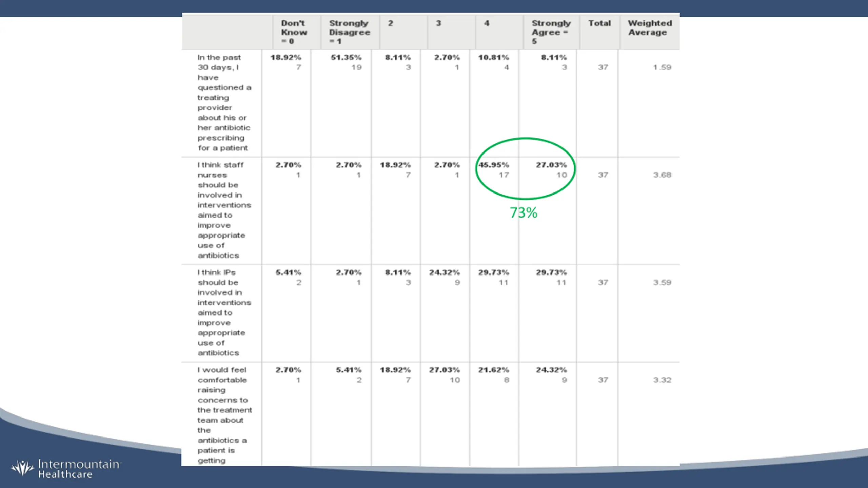868x488 pixels.
Task: Select the 'I think staff nurses' question text
Action: coord(224,210)
